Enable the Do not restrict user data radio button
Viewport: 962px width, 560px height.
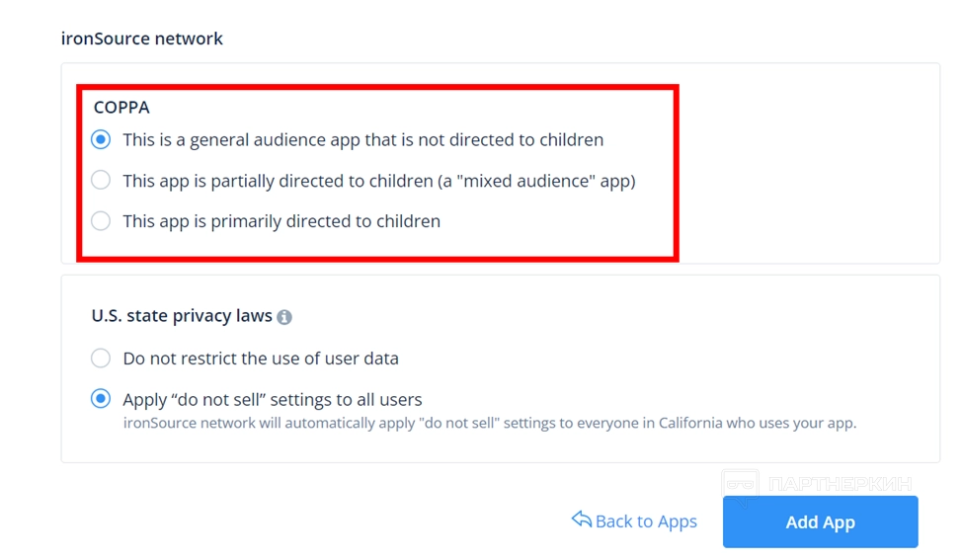pos(101,359)
